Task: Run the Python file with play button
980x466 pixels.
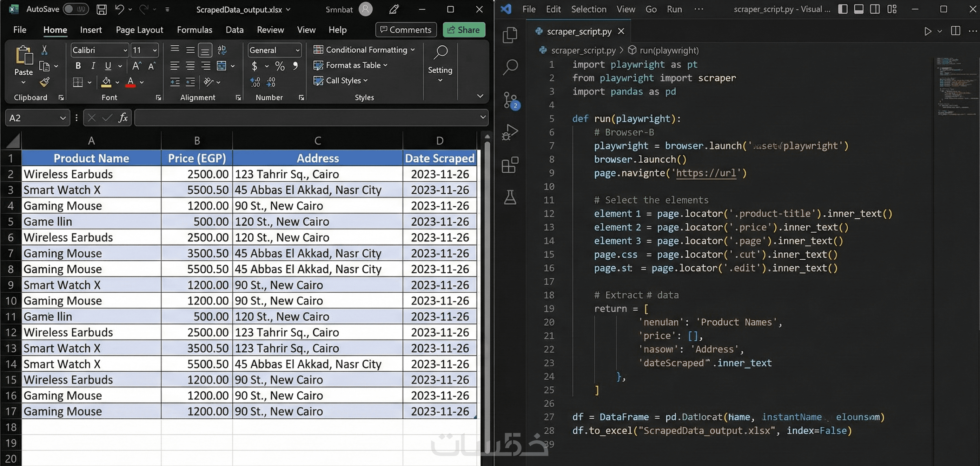Action: pos(928,31)
